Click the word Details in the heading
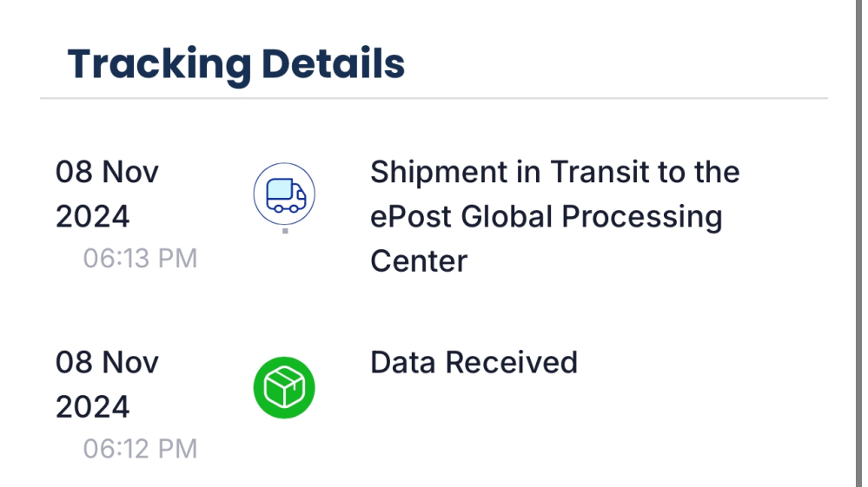This screenshot has width=868, height=487. point(334,64)
